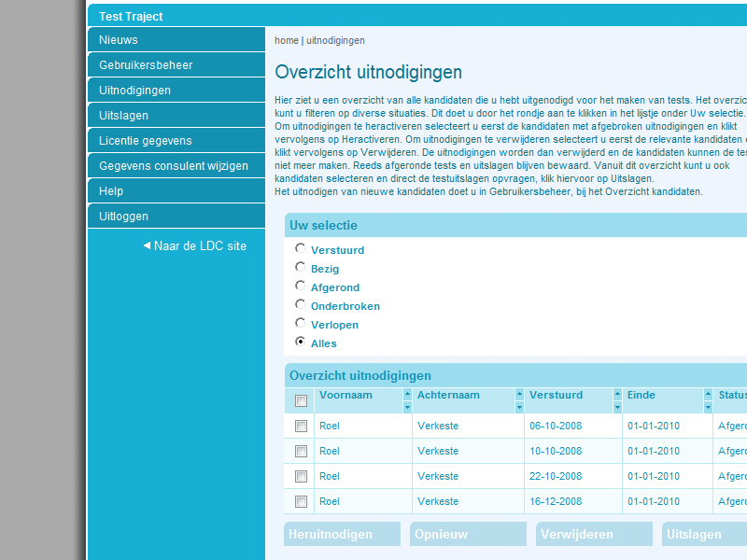Image resolution: width=747 pixels, height=560 pixels.
Task: Click the Voornaam column header
Action: pos(345,395)
